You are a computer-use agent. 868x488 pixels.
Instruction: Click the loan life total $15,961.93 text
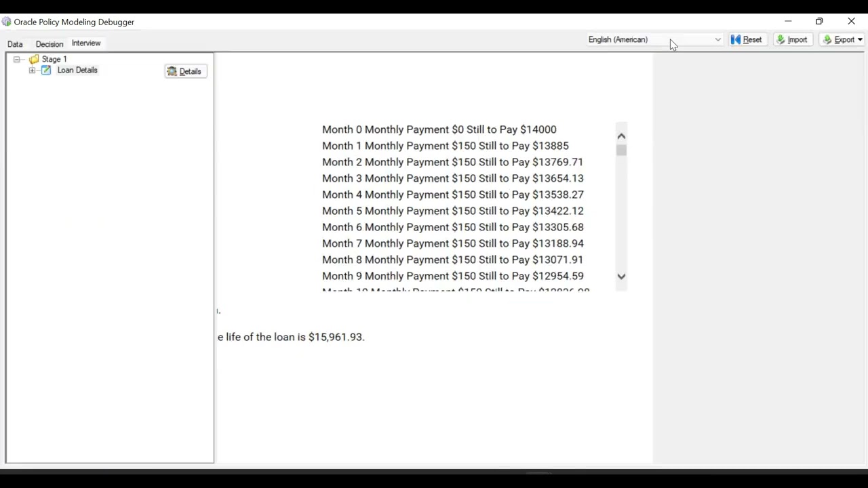(x=291, y=337)
